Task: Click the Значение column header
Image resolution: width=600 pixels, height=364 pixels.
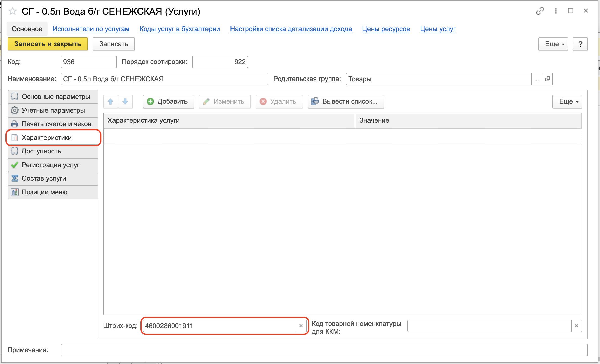Action: coord(468,121)
